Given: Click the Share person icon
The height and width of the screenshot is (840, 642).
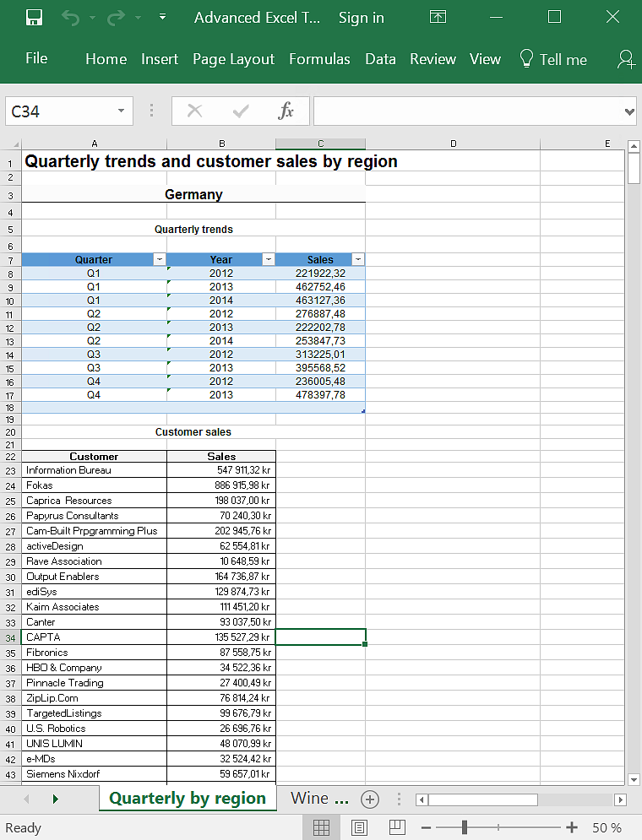Looking at the screenshot, I should pos(626,59).
